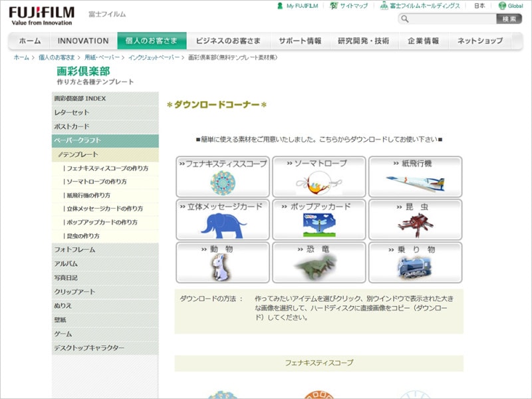This screenshot has width=532, height=399.
Task: Click the FUJIFILM logo
Action: [36, 11]
